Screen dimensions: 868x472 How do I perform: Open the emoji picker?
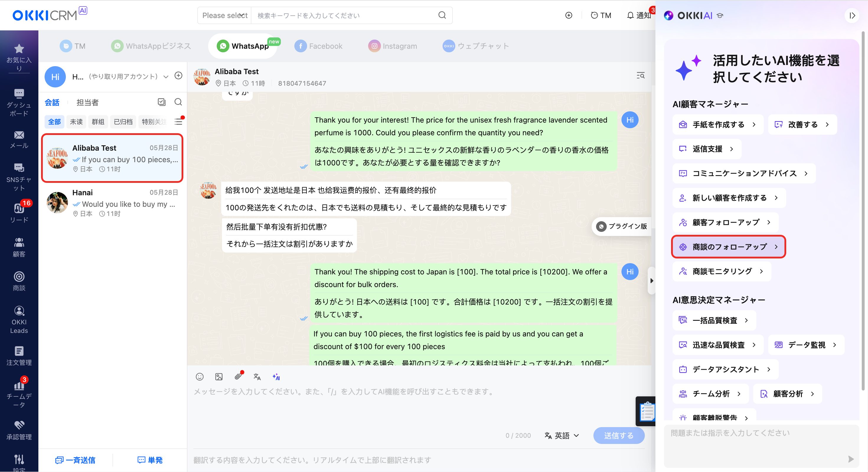tap(200, 377)
